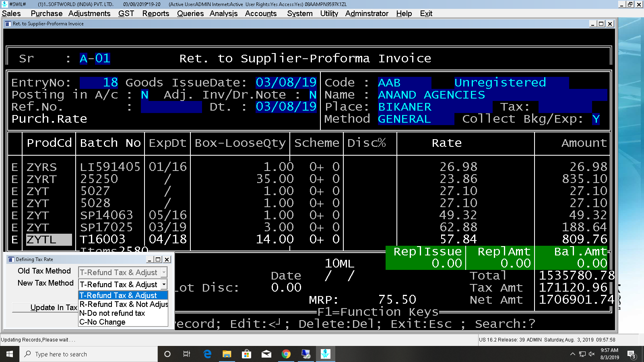The width and height of the screenshot is (644, 362).
Task: Click the Method field GENERAL
Action: [x=416, y=119]
